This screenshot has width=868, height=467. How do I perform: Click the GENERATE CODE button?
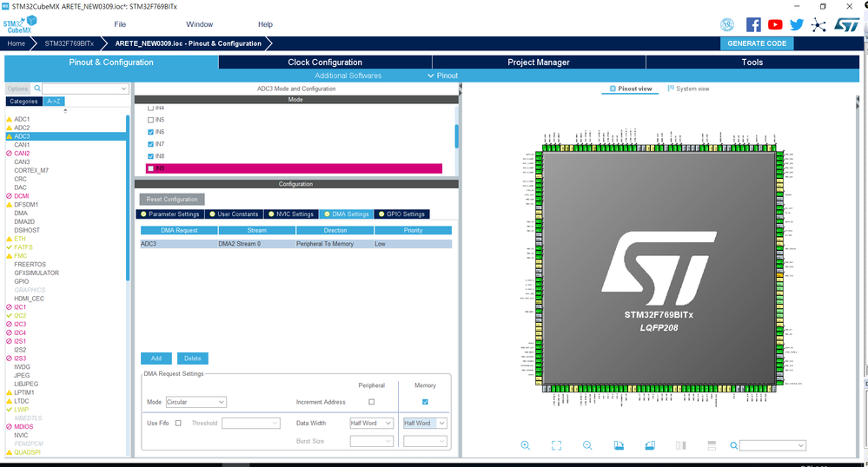[757, 43]
